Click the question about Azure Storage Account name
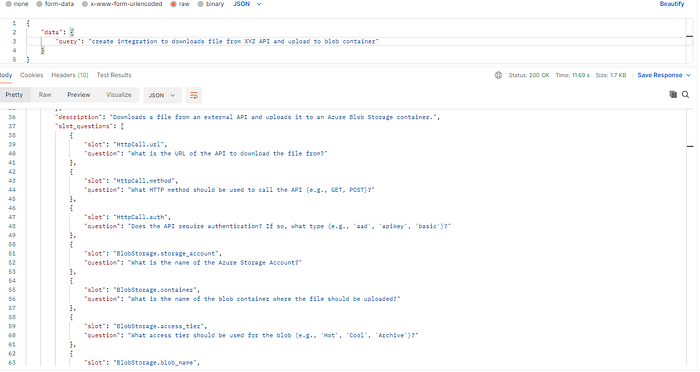The image size is (700, 372). [215, 263]
